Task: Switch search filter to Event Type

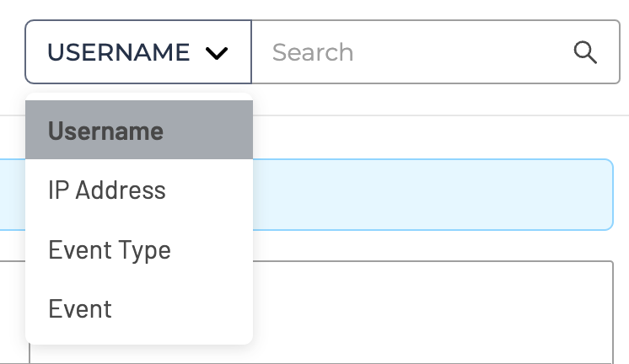Action: pos(110,250)
